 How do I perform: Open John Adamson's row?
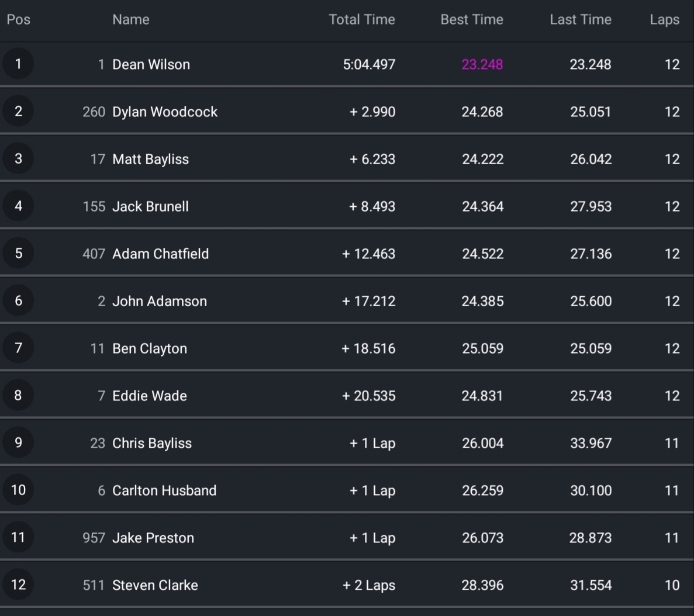point(159,301)
